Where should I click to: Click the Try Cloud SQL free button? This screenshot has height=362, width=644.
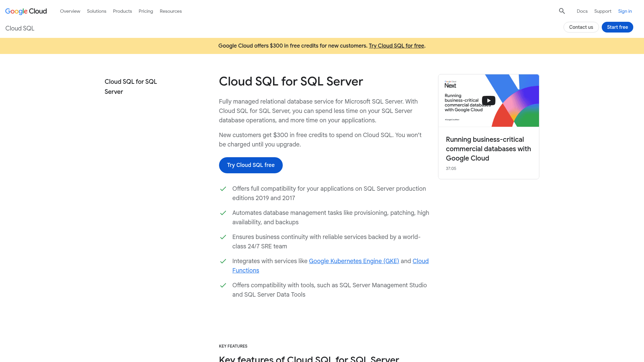click(x=251, y=165)
